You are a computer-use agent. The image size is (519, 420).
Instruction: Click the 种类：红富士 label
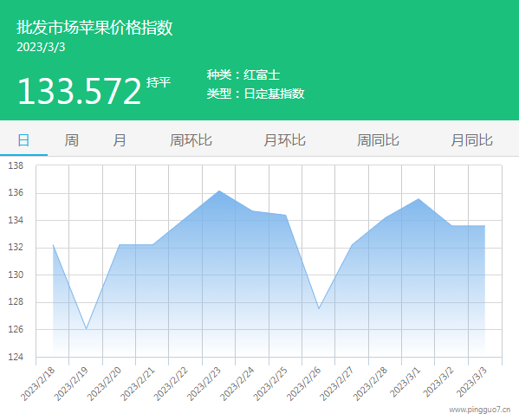[x=243, y=74]
